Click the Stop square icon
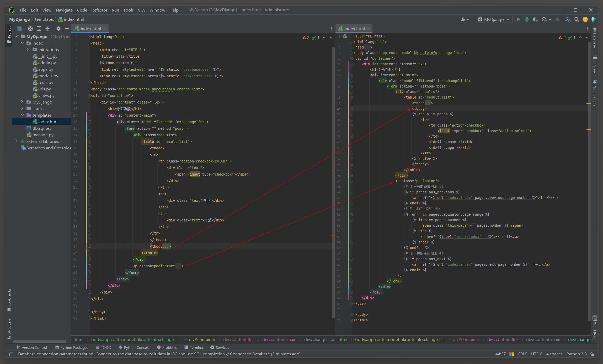 (x=557, y=19)
